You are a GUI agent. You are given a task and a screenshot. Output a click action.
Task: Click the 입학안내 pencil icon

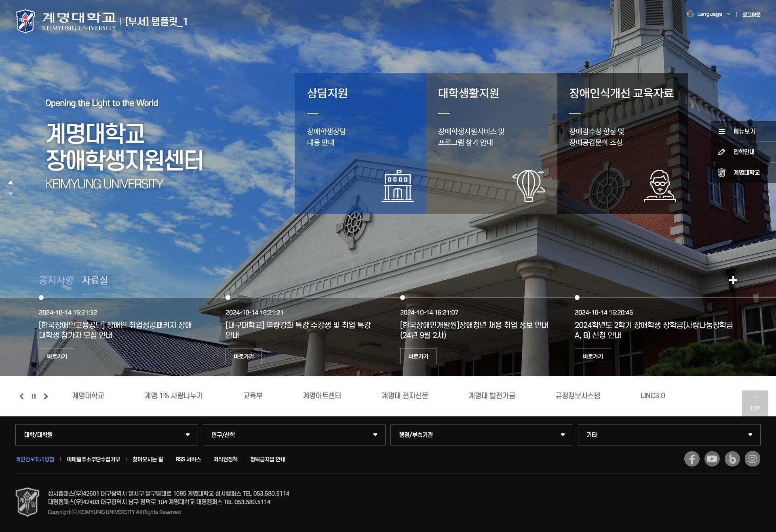pos(721,152)
